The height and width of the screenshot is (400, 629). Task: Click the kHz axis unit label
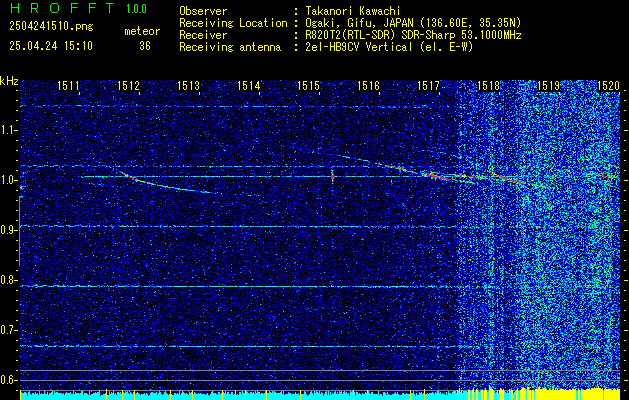click(x=9, y=81)
